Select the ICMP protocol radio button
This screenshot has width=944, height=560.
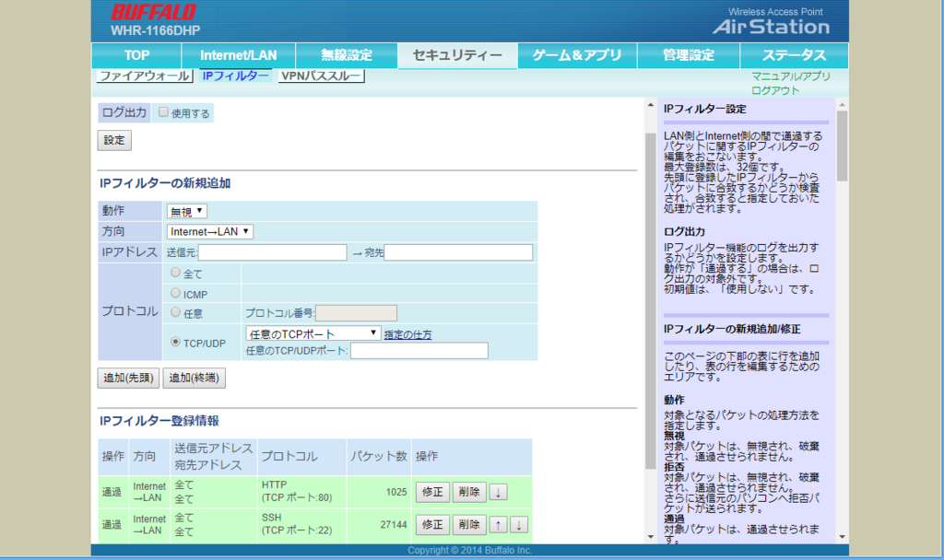click(175, 293)
